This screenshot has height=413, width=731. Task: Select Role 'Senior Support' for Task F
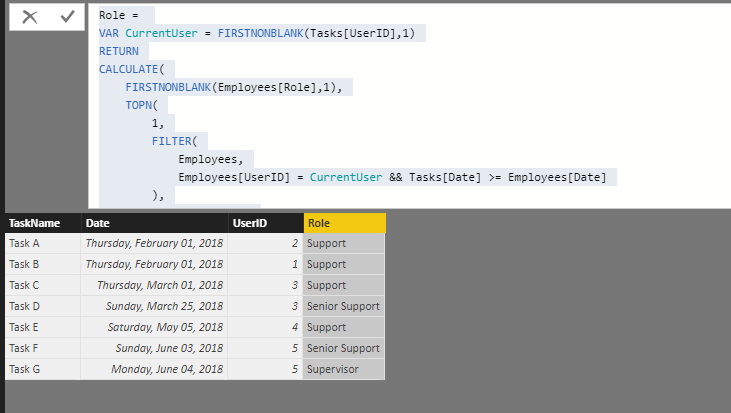click(x=344, y=348)
